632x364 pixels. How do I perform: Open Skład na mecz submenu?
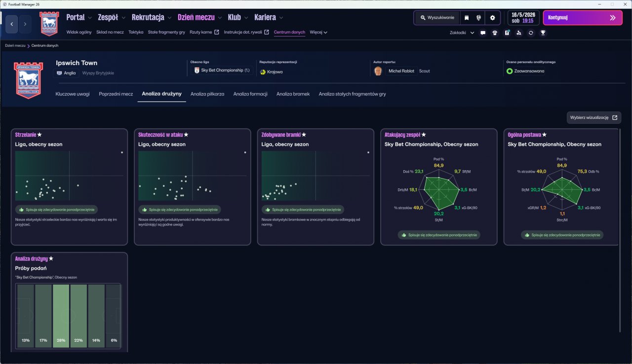point(110,33)
